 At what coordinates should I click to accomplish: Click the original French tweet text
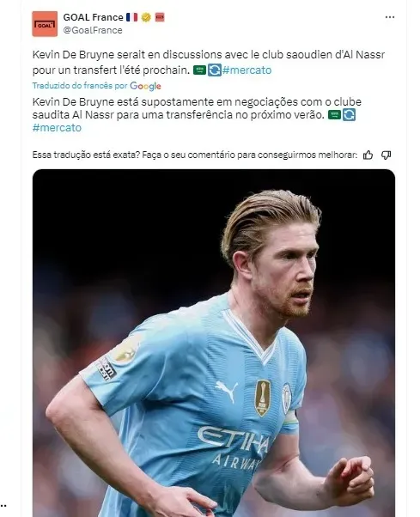tap(209, 63)
